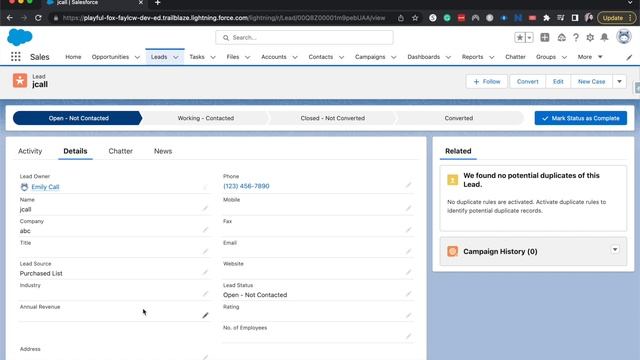The width and height of the screenshot is (640, 360).
Task: Expand the Leads tab dropdown chevron
Action: (176, 57)
